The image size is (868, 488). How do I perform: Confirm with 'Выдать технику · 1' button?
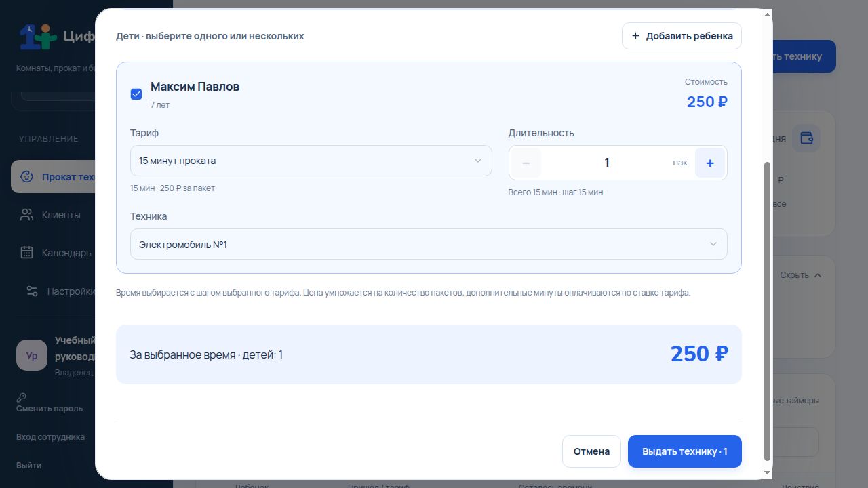(x=685, y=451)
